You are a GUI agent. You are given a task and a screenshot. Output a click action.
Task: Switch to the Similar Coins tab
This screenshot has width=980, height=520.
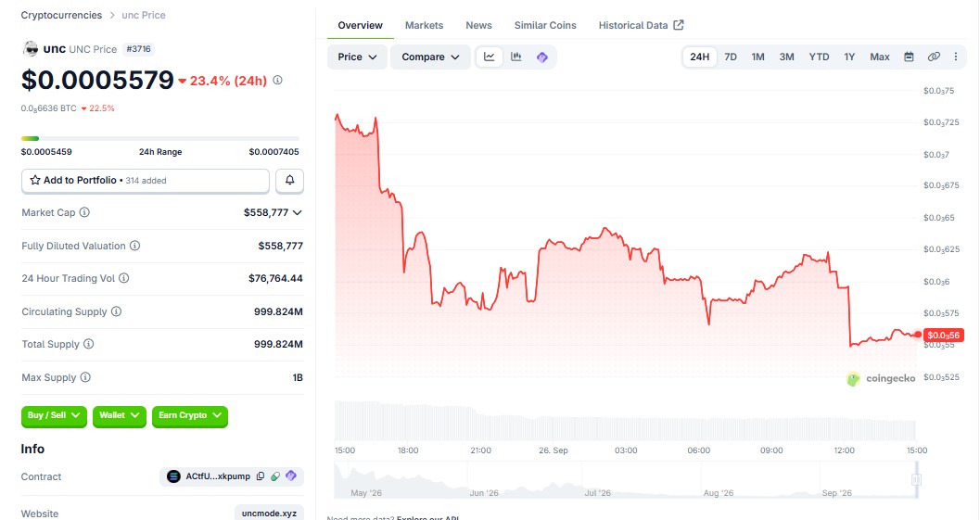(x=545, y=26)
